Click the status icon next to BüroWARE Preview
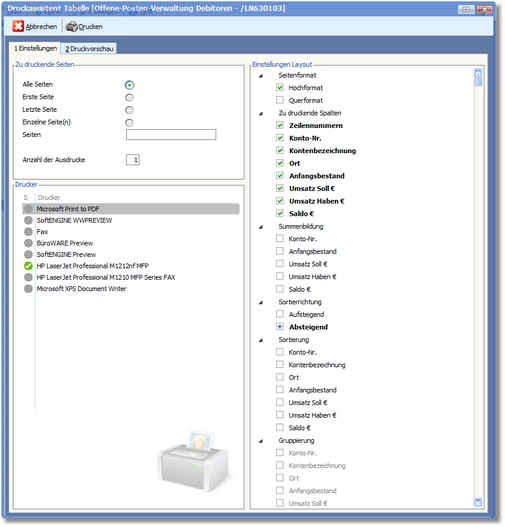This screenshot has height=527, width=505. [x=28, y=243]
